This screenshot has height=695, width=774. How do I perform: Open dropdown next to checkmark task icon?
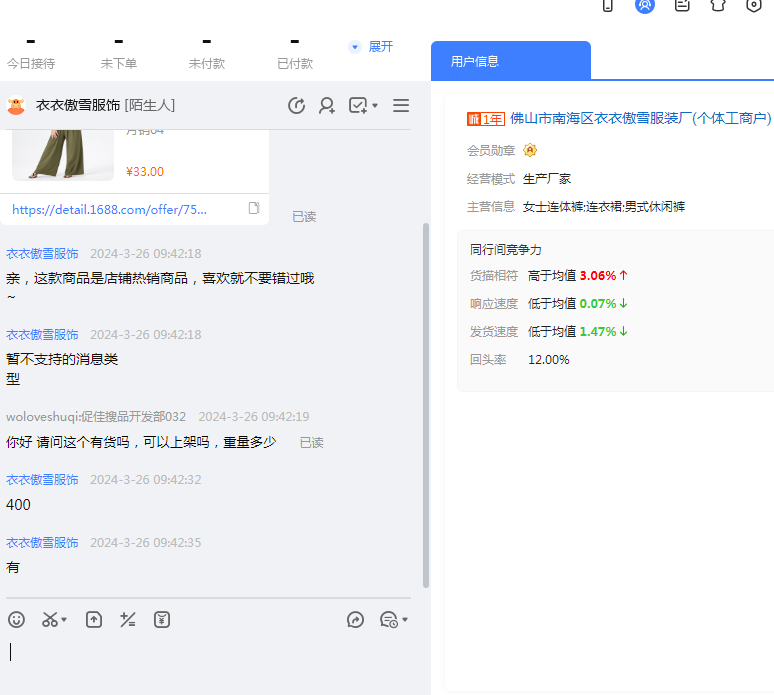[375, 106]
